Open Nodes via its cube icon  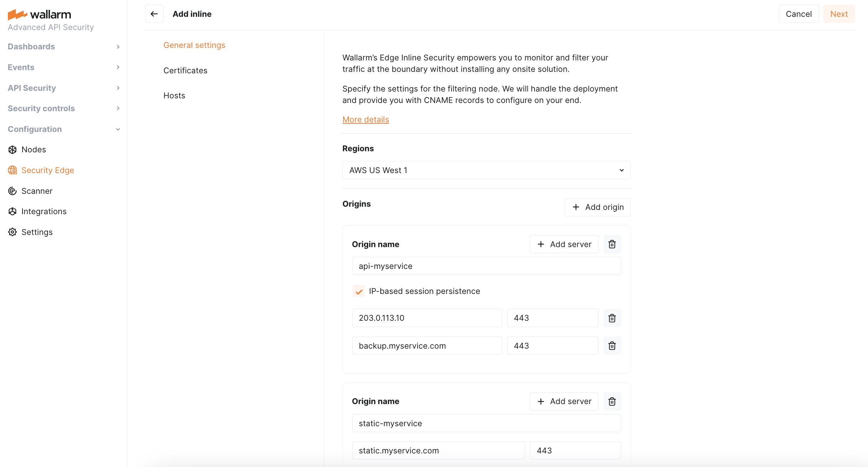13,149
